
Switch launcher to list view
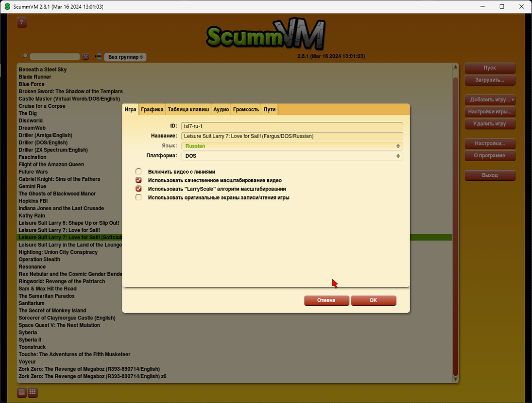point(22,392)
